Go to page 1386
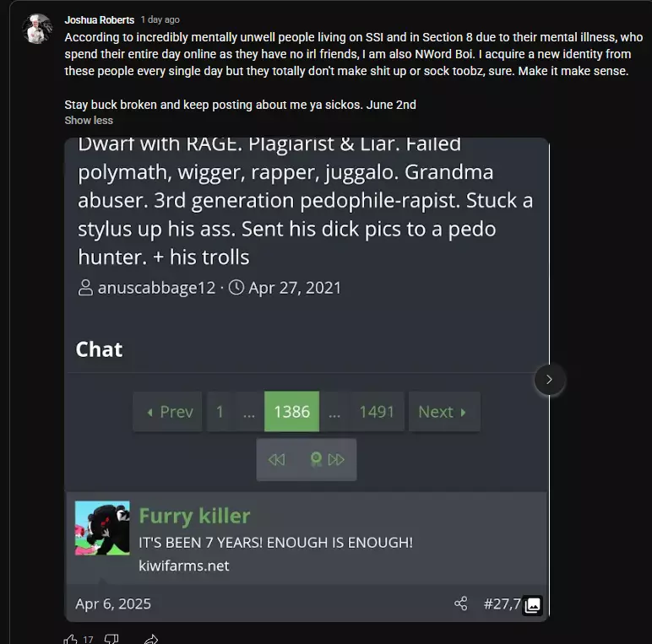Viewport: 652px width, 644px height. [292, 411]
